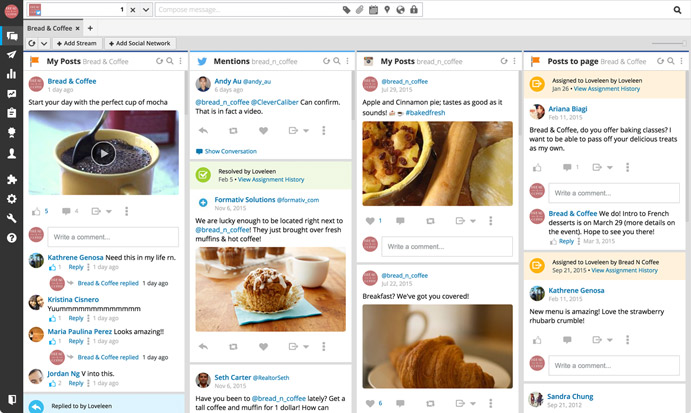The height and width of the screenshot is (413, 691).
Task: Expand assign dropdown on Kathrene Genosa's page post
Action: pyautogui.click(x=610, y=340)
